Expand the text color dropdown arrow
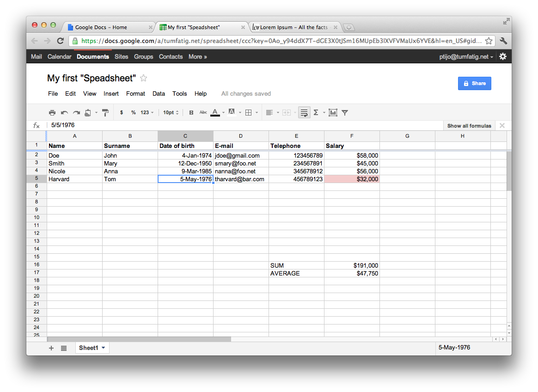The height and width of the screenshot is (392, 538). coord(223,113)
